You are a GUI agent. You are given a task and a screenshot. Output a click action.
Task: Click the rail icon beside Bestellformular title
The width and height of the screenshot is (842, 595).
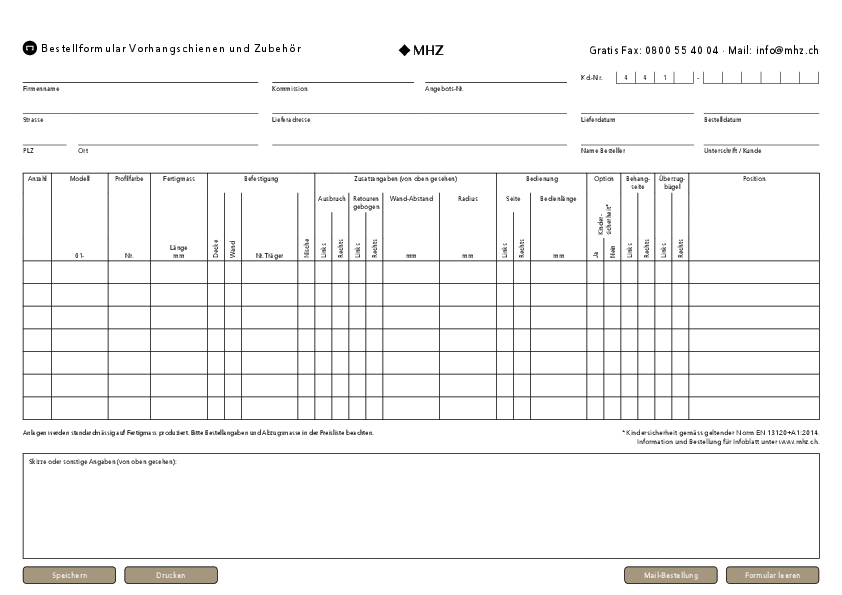tap(29, 48)
